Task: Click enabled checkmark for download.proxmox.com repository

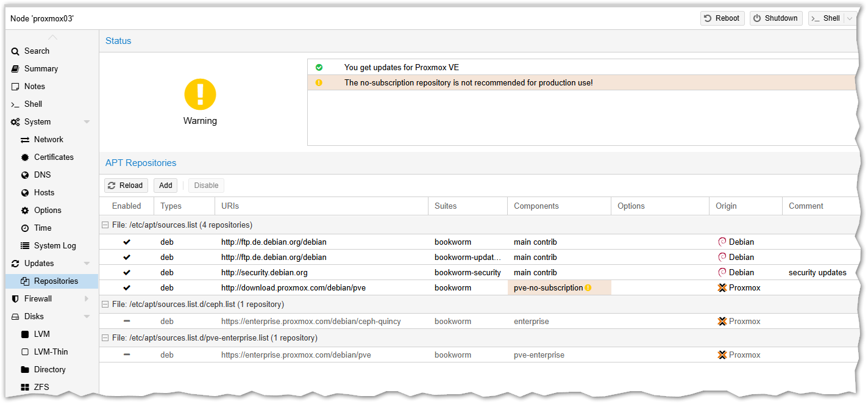Action: (127, 288)
